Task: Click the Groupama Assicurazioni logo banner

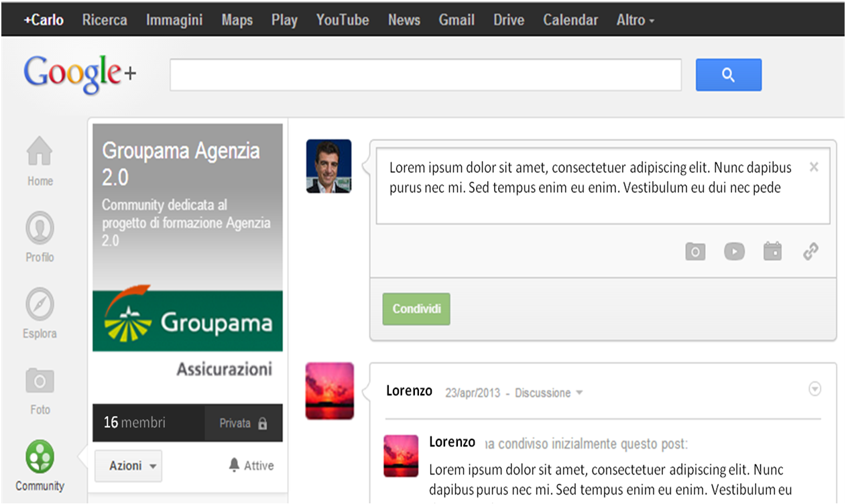Action: (x=188, y=320)
